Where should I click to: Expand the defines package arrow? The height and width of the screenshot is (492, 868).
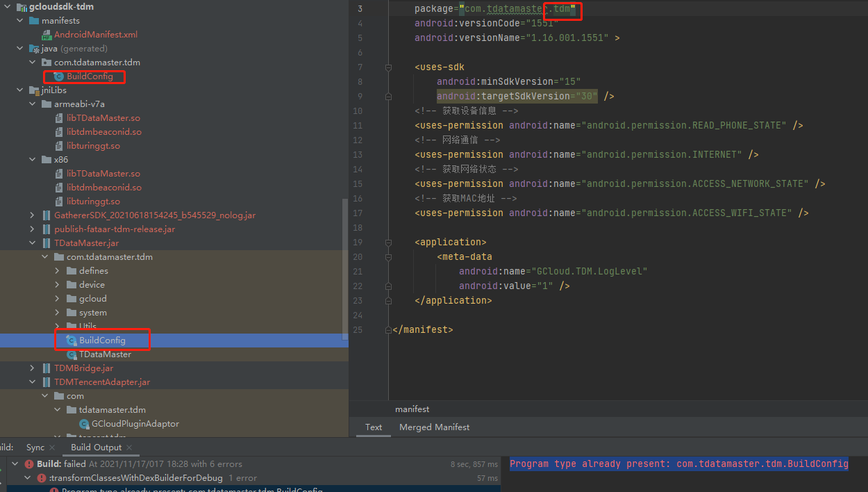click(x=58, y=271)
